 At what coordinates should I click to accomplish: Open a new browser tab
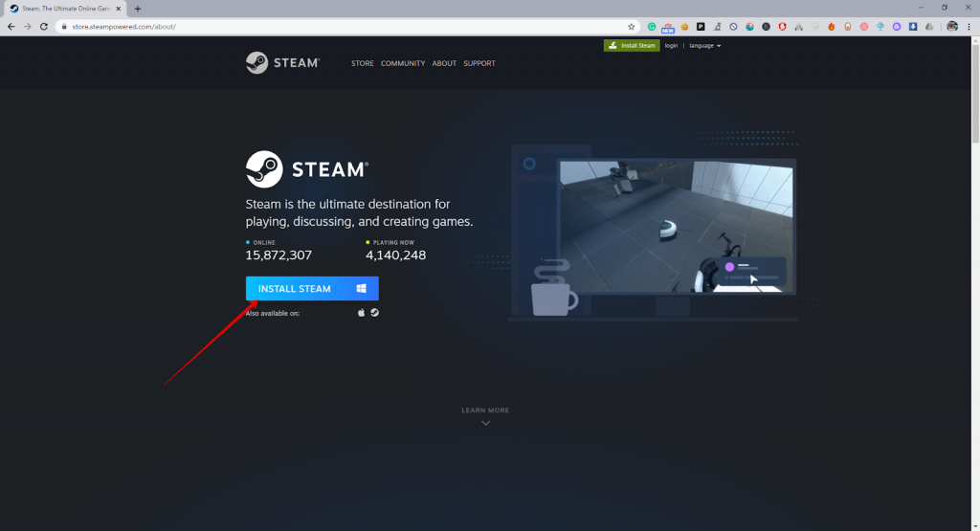(x=138, y=9)
